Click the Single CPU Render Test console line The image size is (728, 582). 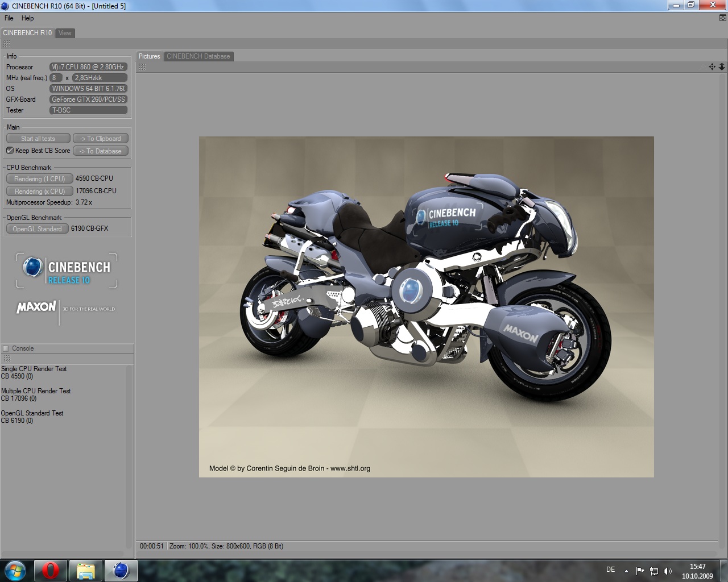pyautogui.click(x=34, y=369)
